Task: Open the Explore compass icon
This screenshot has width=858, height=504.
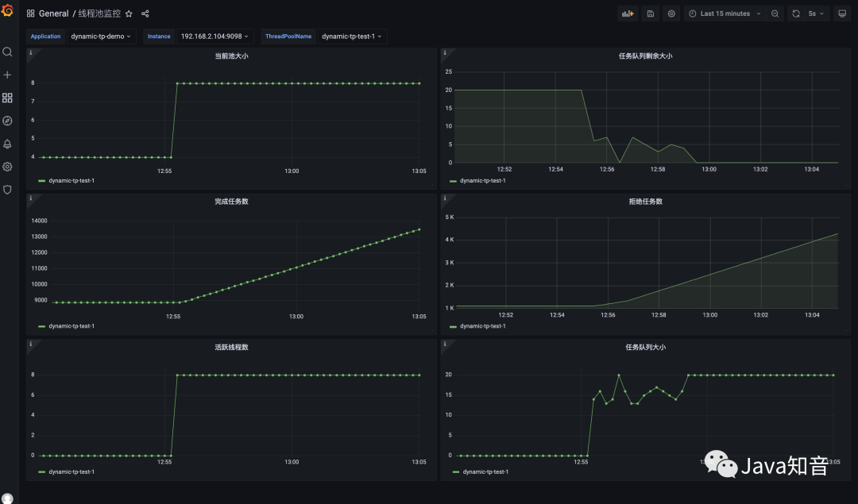Action: (x=7, y=121)
